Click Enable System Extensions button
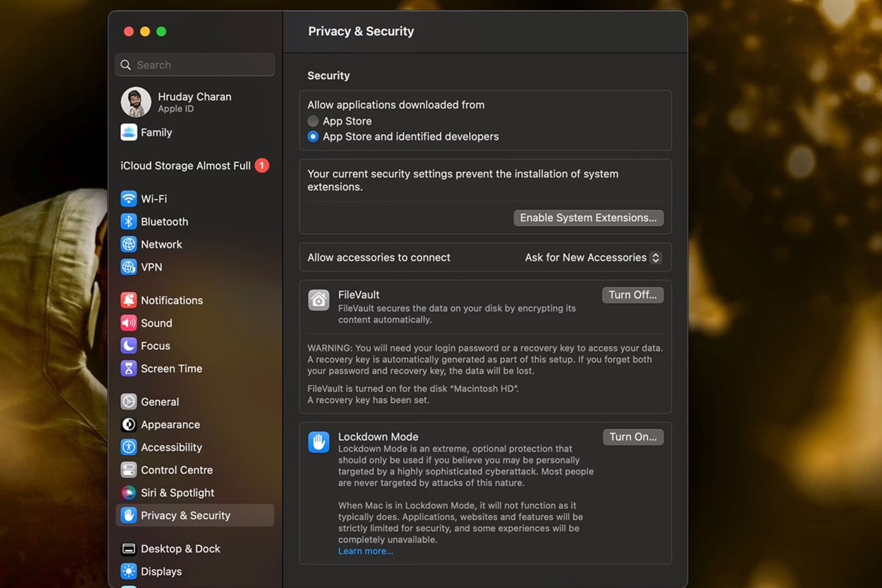This screenshot has width=882, height=588. (588, 218)
